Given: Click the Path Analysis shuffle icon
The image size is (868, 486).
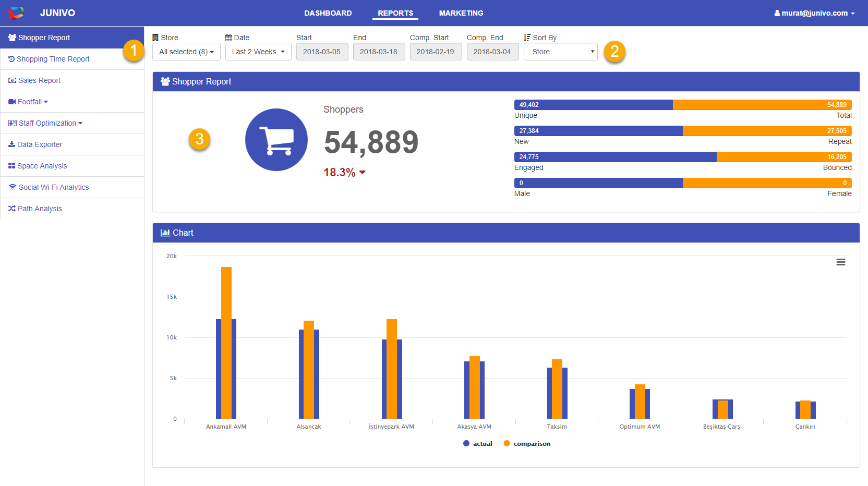Looking at the screenshot, I should click(x=11, y=209).
